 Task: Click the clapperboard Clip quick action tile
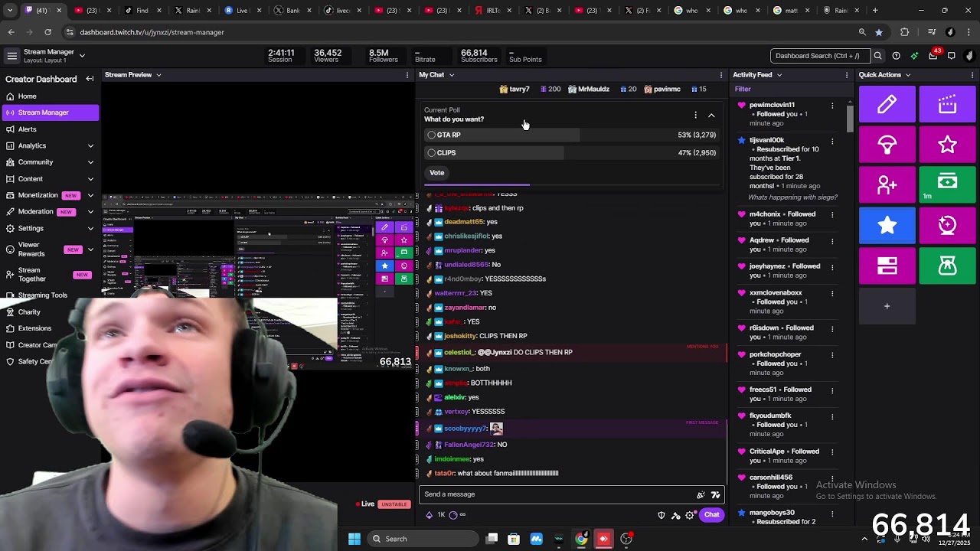(947, 105)
